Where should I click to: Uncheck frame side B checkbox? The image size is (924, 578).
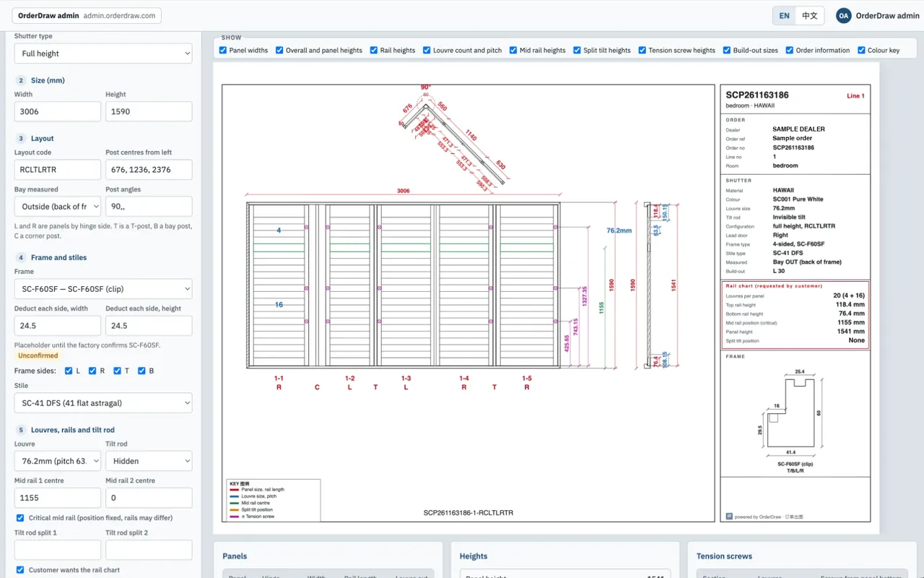[141, 371]
